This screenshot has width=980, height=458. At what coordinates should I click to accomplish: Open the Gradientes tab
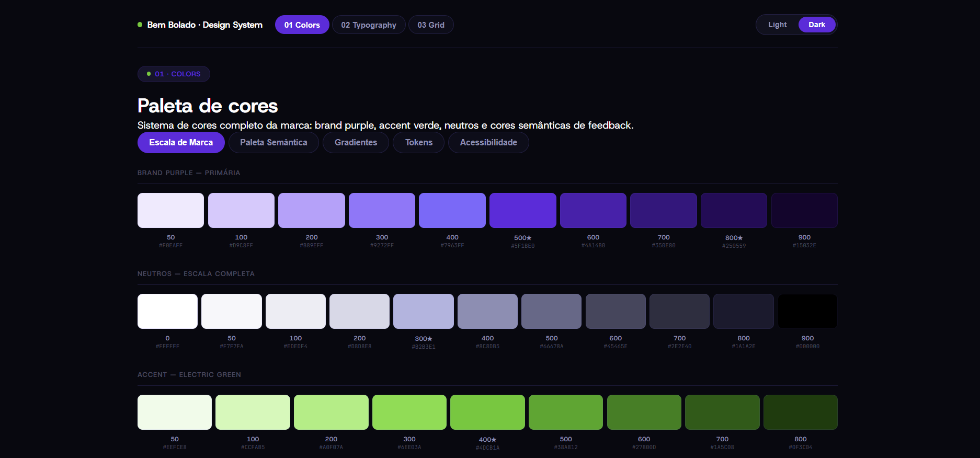pyautogui.click(x=356, y=142)
